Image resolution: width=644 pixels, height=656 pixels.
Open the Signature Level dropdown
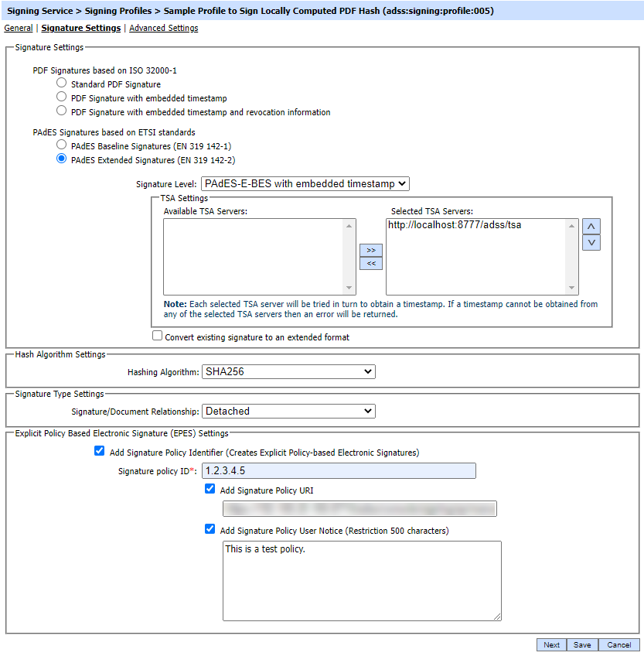(305, 184)
